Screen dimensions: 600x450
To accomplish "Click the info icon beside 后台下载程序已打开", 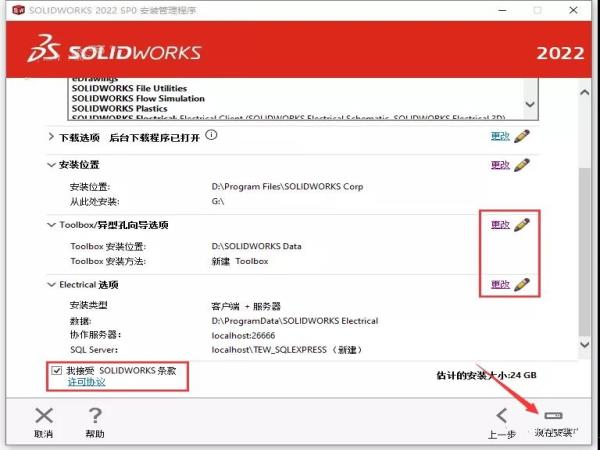I will (212, 135).
